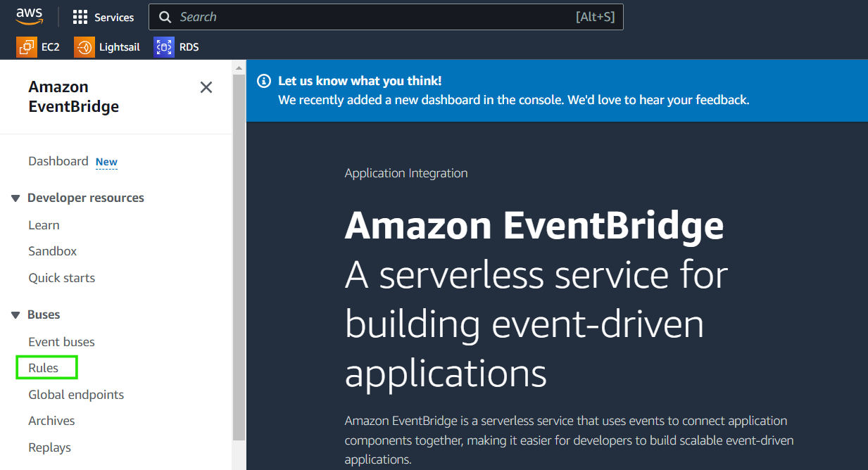Open the EC2 shortcut icon
Viewport: 868px width, 470px height.
tap(27, 47)
